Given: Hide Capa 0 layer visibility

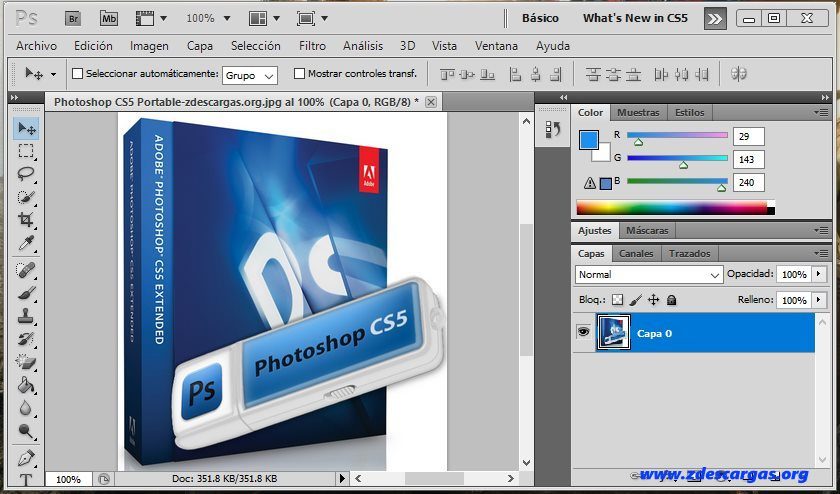Looking at the screenshot, I should pyautogui.click(x=583, y=332).
